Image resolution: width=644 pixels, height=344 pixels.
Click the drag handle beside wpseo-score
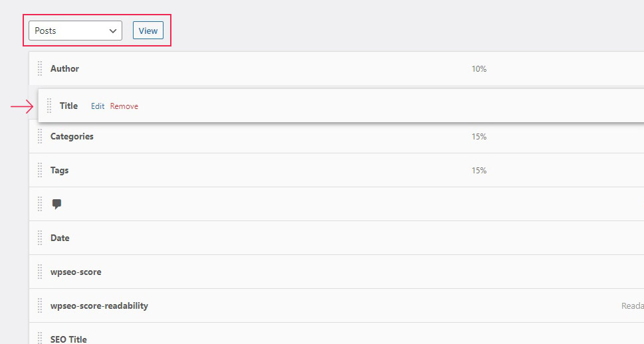click(40, 272)
